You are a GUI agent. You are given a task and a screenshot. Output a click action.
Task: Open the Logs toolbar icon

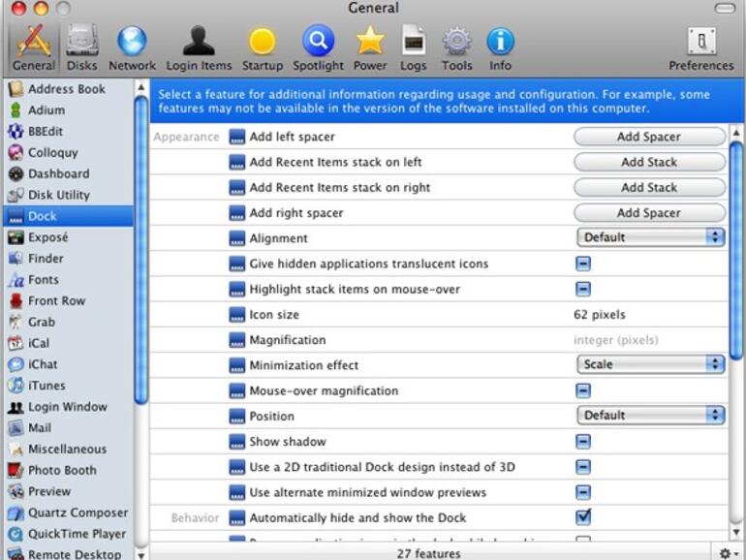point(413,47)
